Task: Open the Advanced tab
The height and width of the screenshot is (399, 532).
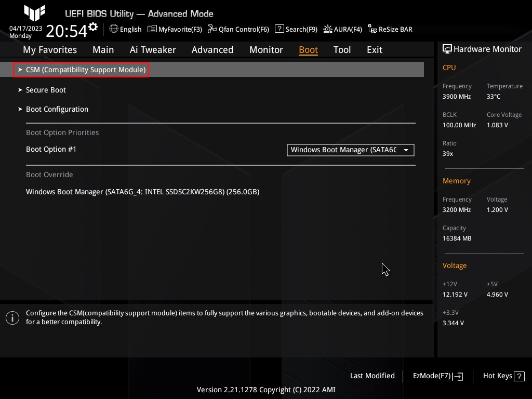Action: pyautogui.click(x=212, y=50)
